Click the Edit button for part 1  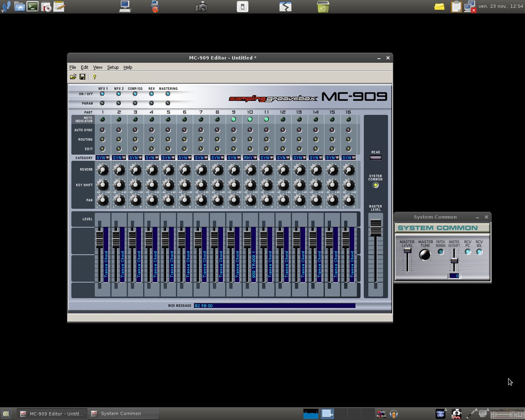pyautogui.click(x=103, y=149)
